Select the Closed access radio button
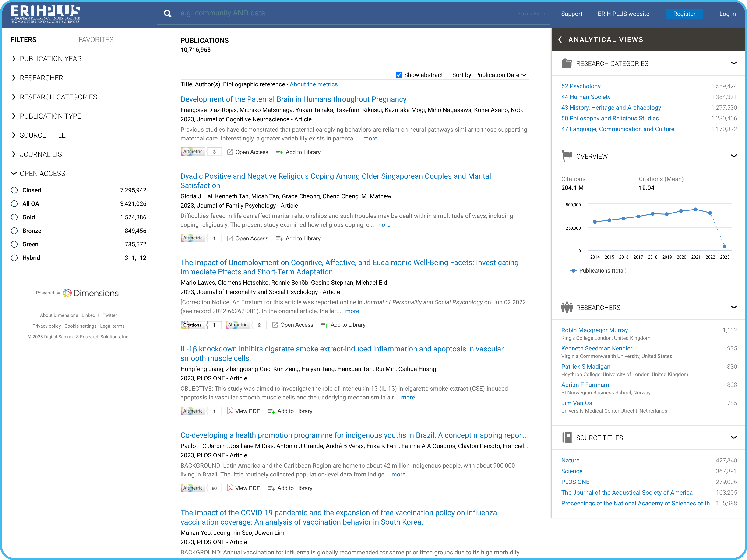Viewport: 747px width, 560px height. [x=14, y=190]
